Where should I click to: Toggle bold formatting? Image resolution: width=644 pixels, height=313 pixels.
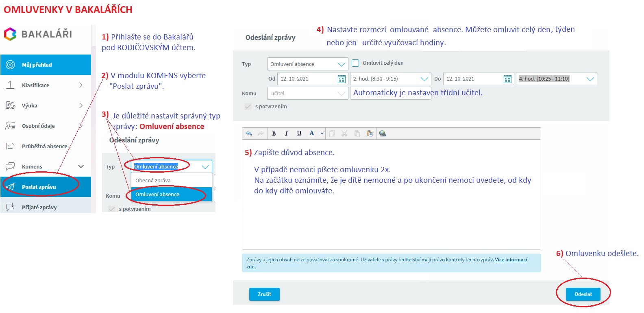pyautogui.click(x=274, y=134)
